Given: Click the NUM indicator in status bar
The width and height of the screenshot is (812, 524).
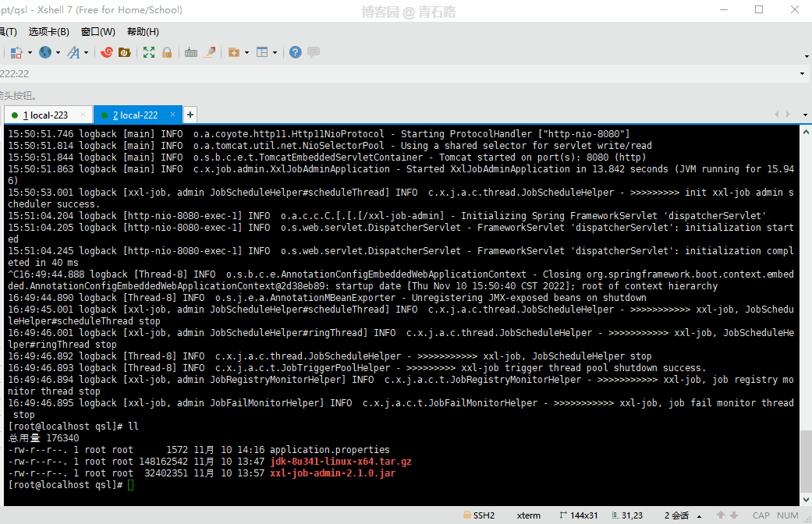Looking at the screenshot, I should click(787, 515).
